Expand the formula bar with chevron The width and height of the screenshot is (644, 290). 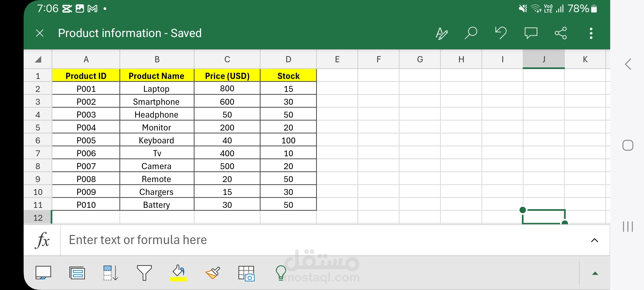594,240
